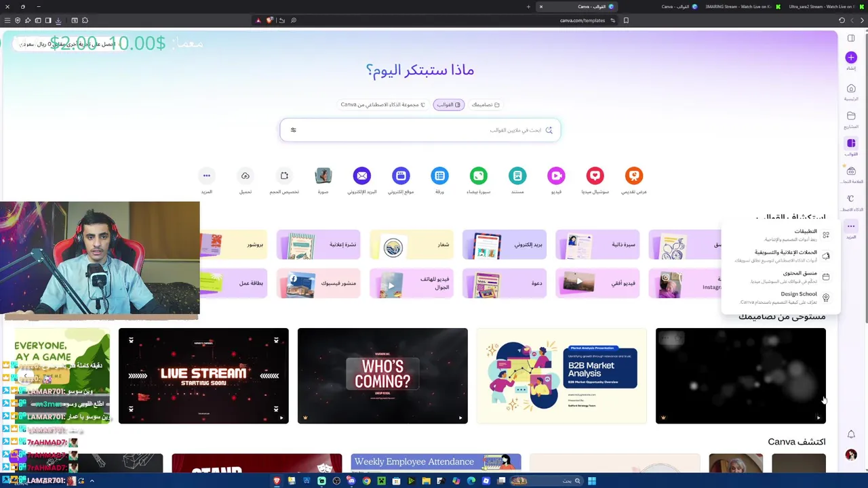Image resolution: width=868 pixels, height=488 pixels.
Task: Choose the Photo (صورة) icon
Action: [x=323, y=176]
